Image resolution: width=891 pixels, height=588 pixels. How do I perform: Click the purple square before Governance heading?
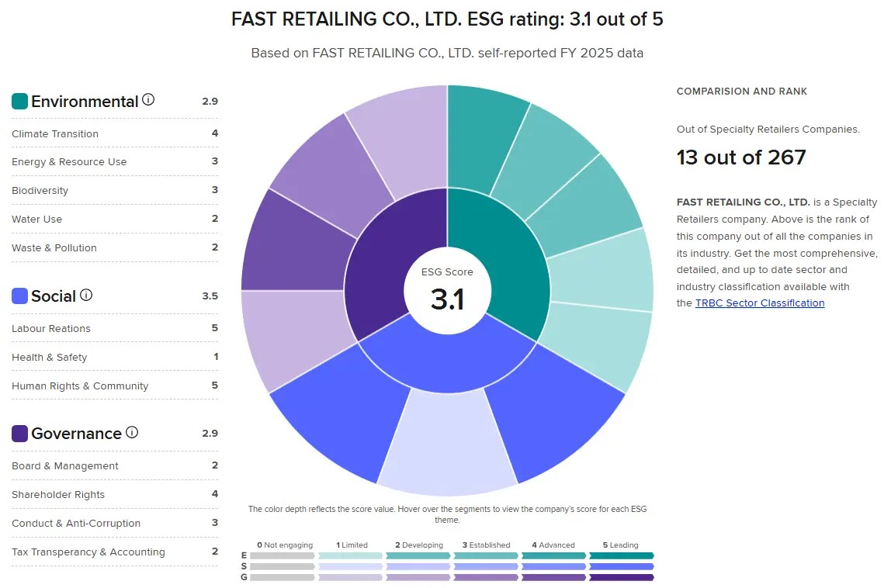tap(20, 434)
